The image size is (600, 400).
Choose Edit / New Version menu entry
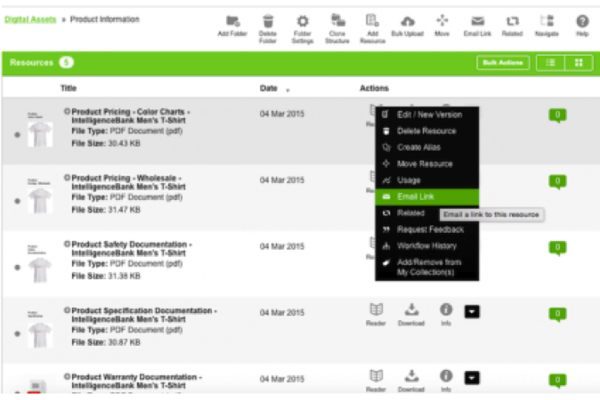(427, 114)
